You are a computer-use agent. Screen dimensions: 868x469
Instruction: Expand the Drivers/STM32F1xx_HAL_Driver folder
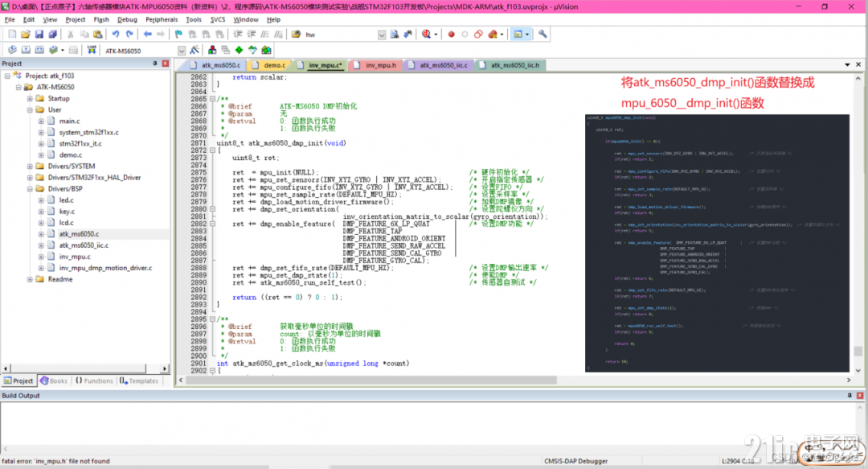(x=30, y=178)
